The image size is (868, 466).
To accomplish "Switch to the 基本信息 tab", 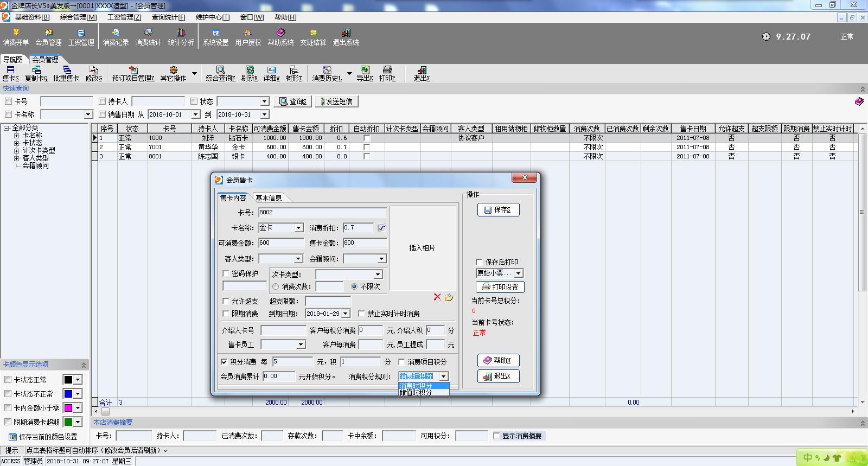I will pos(269,198).
